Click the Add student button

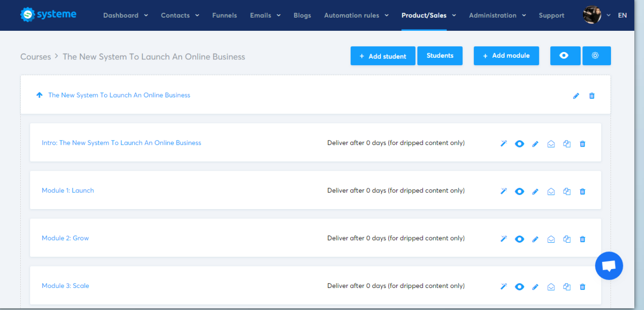(383, 56)
